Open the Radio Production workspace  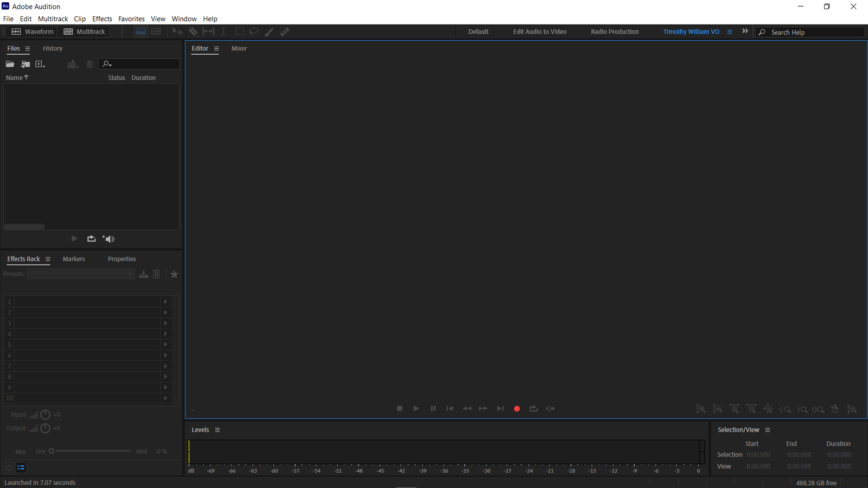tap(615, 31)
